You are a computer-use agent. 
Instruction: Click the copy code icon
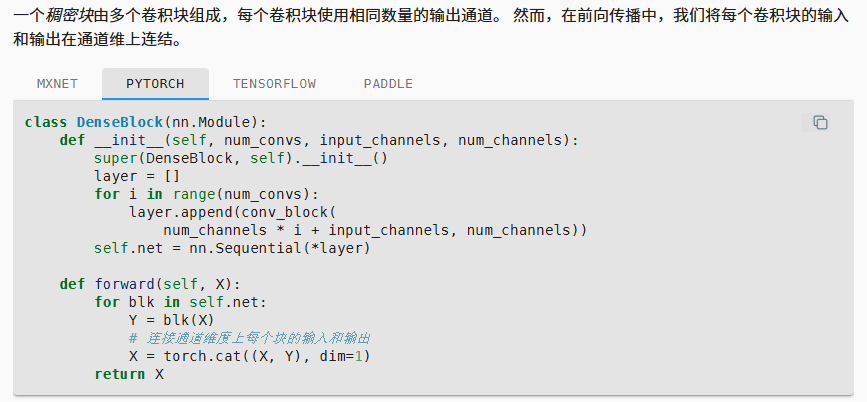pyautogui.click(x=820, y=122)
